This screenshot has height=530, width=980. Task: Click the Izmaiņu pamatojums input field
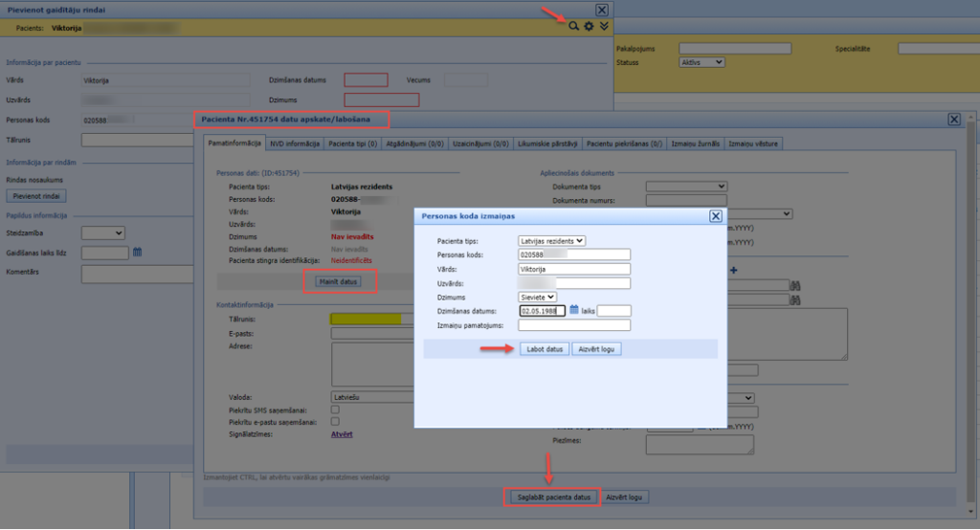[x=574, y=325]
